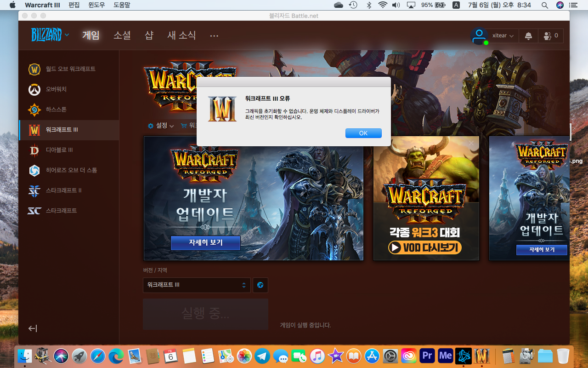Select StarCraft (original) in the sidebar
588x368 pixels.
pos(69,211)
